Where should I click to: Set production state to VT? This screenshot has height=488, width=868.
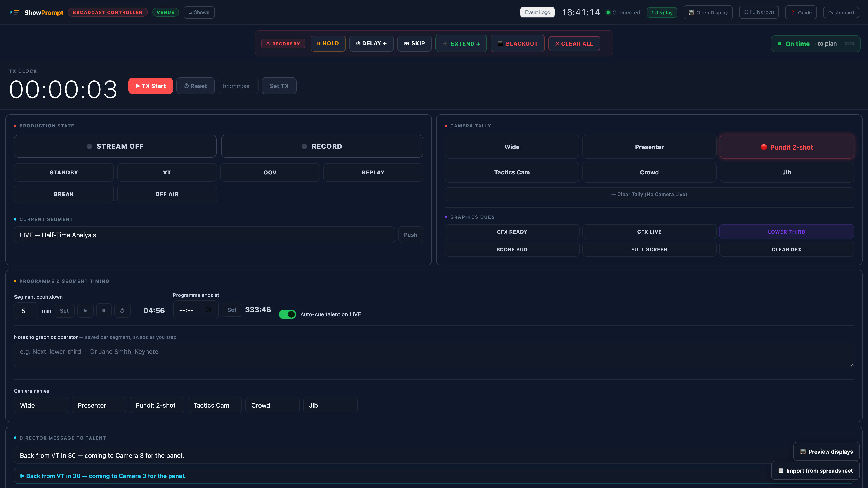point(167,172)
